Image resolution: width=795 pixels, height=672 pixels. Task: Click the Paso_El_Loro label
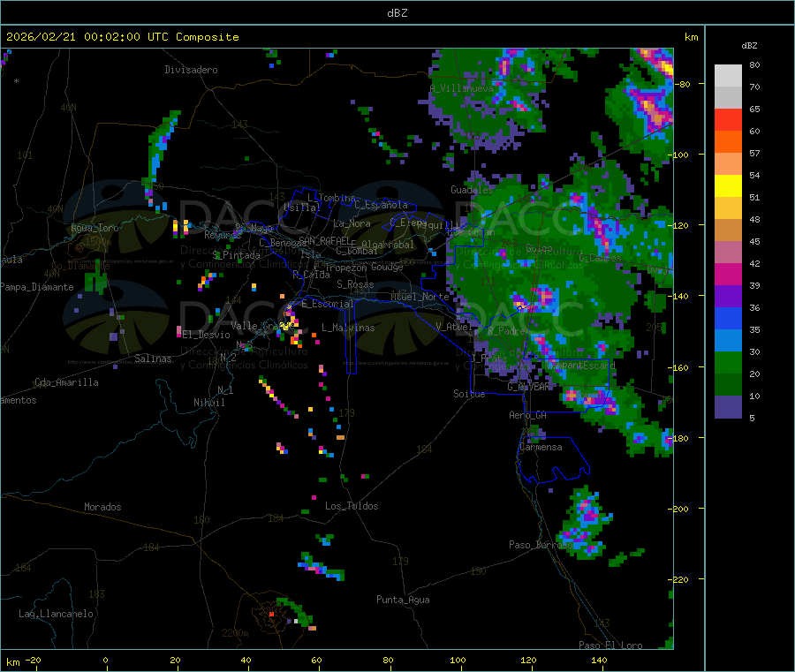[x=610, y=646]
